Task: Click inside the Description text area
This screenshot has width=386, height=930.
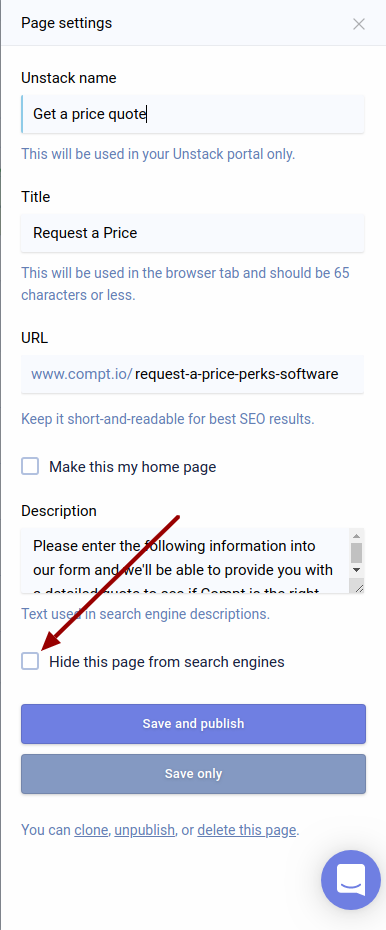Action: coord(185,560)
